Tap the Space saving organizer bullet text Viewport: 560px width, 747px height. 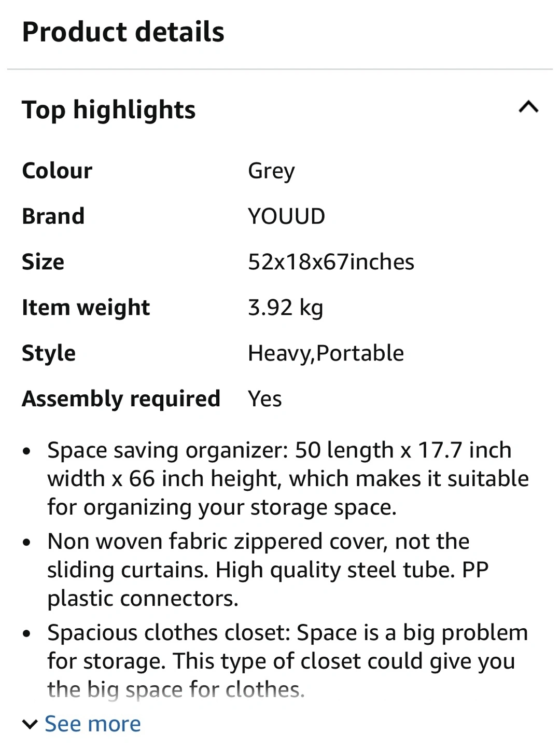tap(288, 478)
